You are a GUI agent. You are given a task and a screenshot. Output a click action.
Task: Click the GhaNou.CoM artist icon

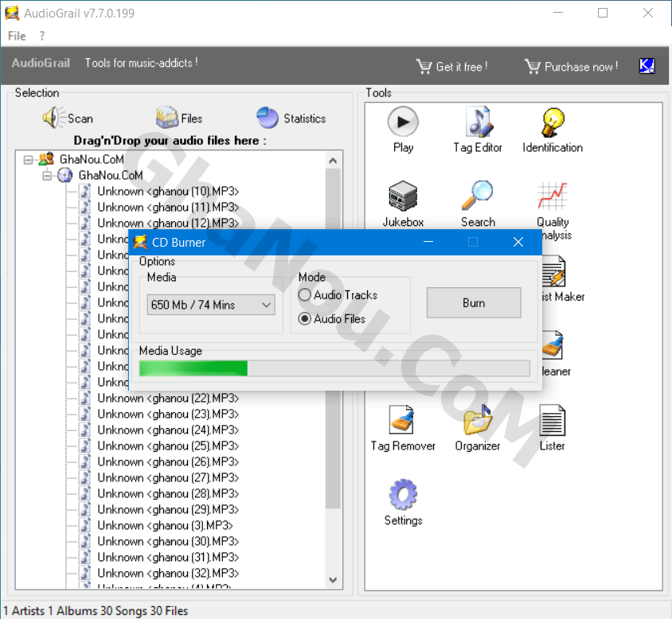pyautogui.click(x=46, y=159)
